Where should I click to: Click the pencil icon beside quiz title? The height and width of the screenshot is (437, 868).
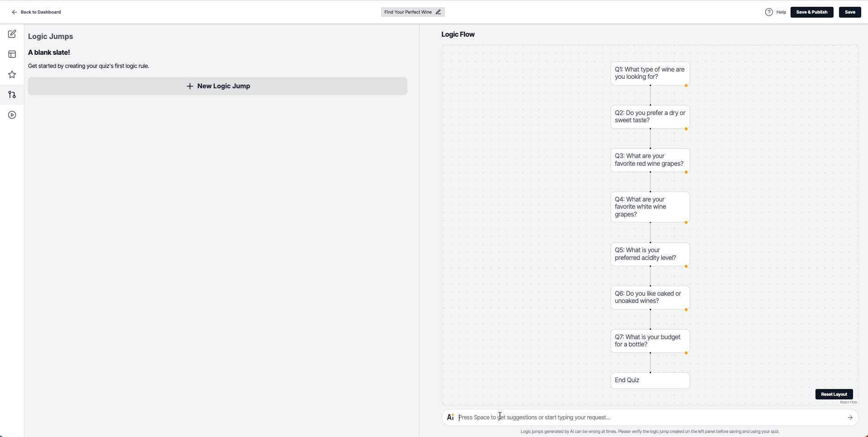(x=438, y=12)
